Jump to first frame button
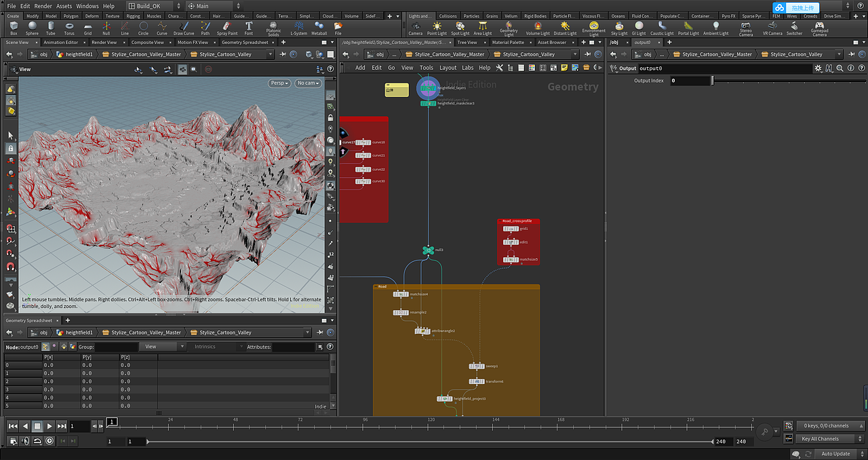 coord(13,426)
